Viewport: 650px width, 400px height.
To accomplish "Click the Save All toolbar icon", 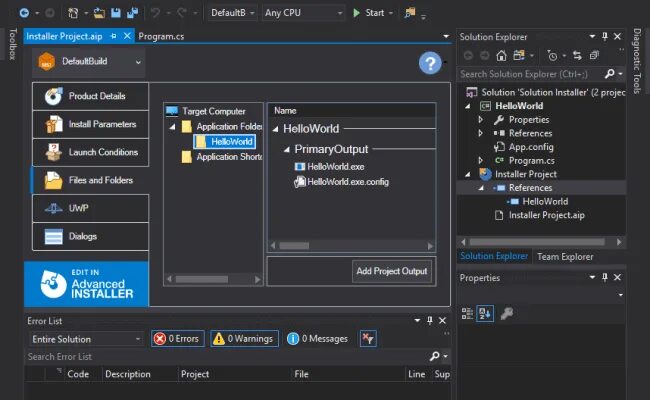I will [133, 13].
